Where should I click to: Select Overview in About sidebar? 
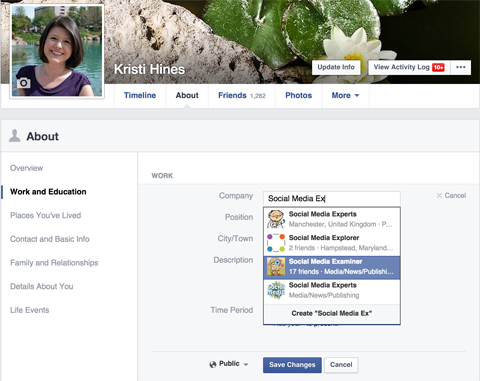click(27, 168)
